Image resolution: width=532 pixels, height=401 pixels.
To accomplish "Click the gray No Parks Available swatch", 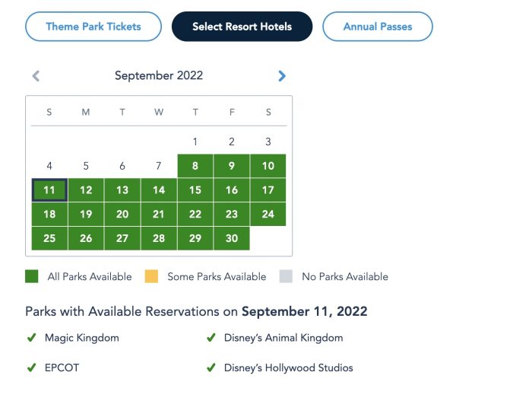I will point(287,277).
